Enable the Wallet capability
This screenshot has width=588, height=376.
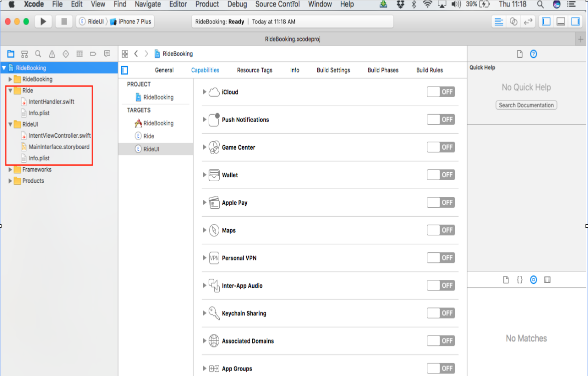pyautogui.click(x=441, y=175)
